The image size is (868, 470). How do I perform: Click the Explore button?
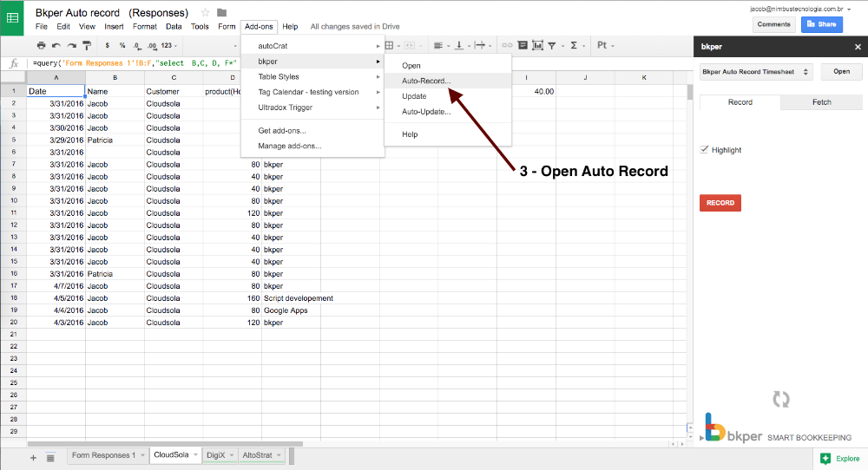coord(840,459)
